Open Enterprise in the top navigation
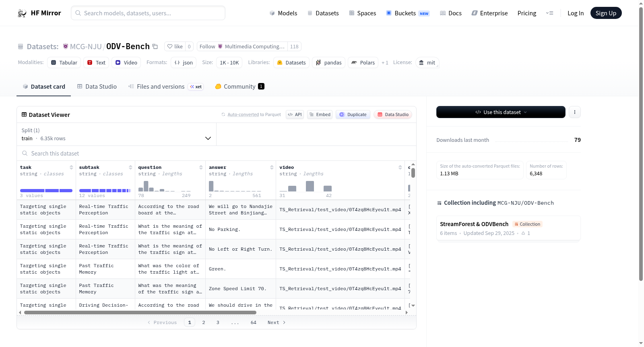Viewport: 644px width, 347px height. 489,13
